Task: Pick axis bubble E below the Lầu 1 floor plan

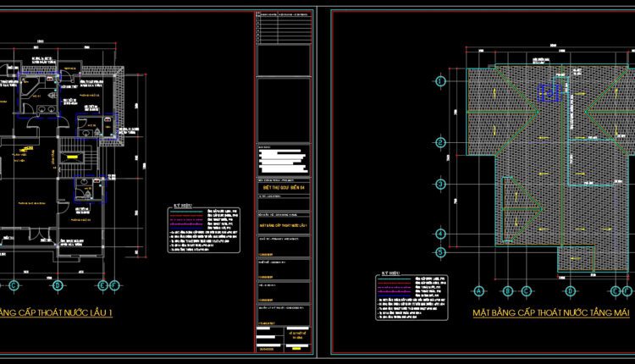Action: (x=102, y=285)
